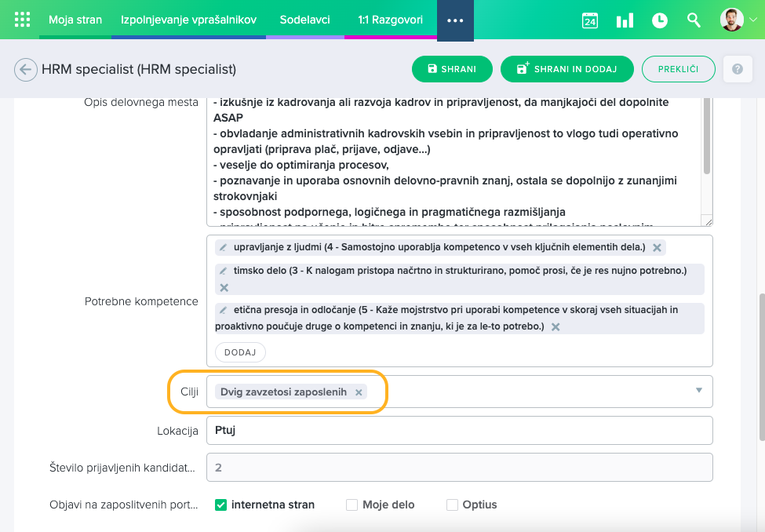Expand the Cilji dropdown arrow
Image resolution: width=765 pixels, height=532 pixels.
[x=698, y=391]
